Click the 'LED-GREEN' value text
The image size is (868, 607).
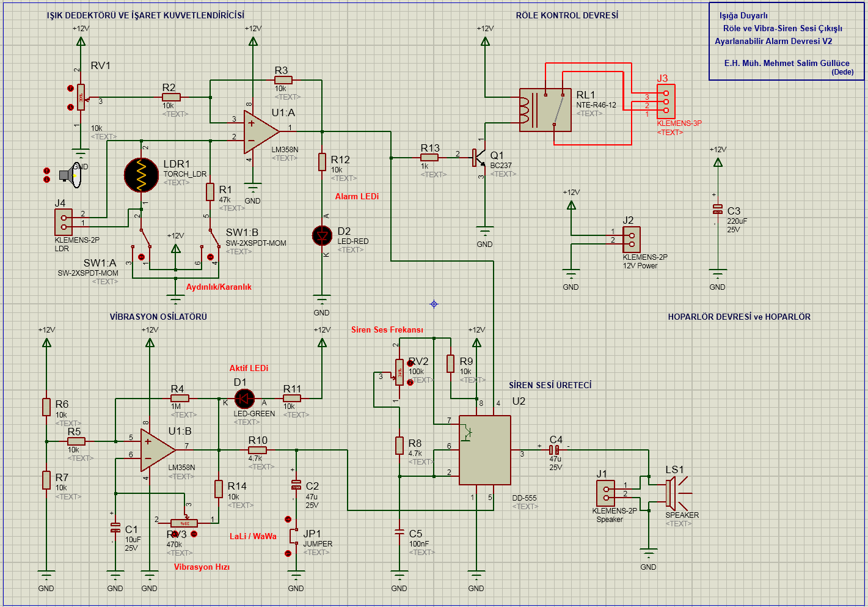(254, 414)
